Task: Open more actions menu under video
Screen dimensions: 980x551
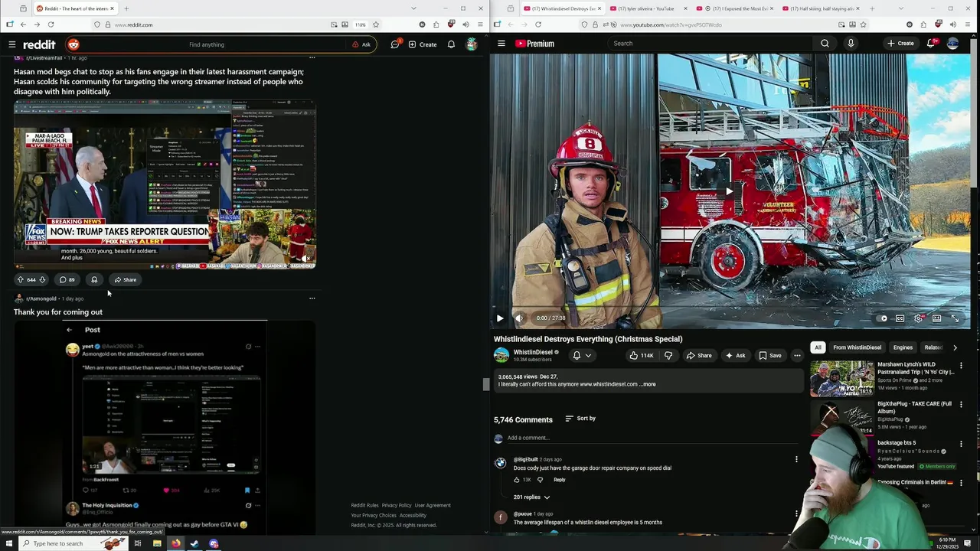Action: [x=797, y=355]
